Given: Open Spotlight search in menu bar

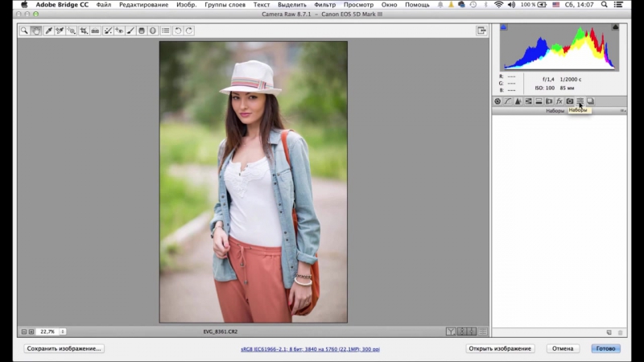Looking at the screenshot, I should point(605,5).
